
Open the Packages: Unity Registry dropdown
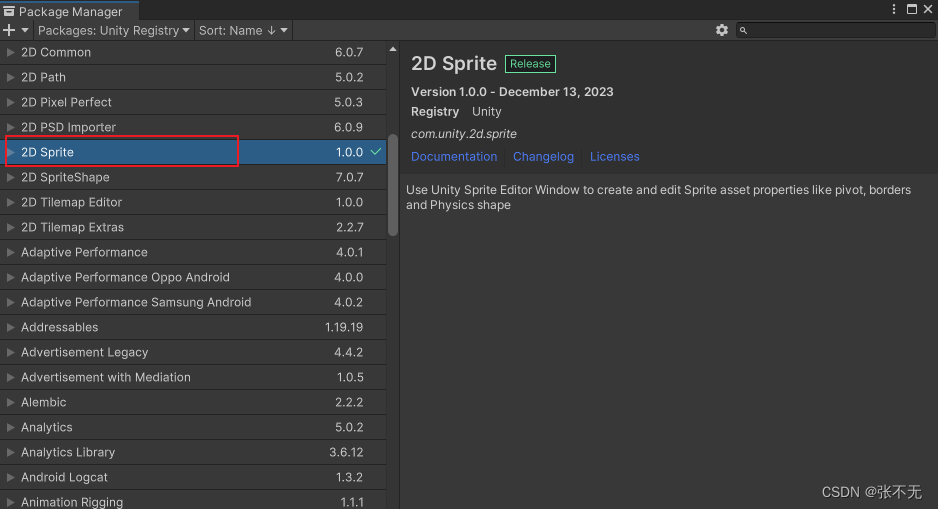114,30
